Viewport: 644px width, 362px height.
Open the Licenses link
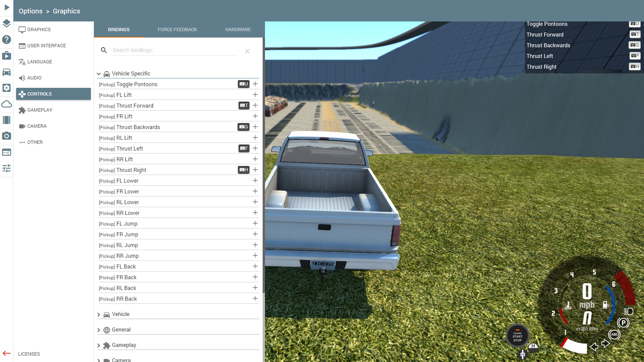pos(29,354)
